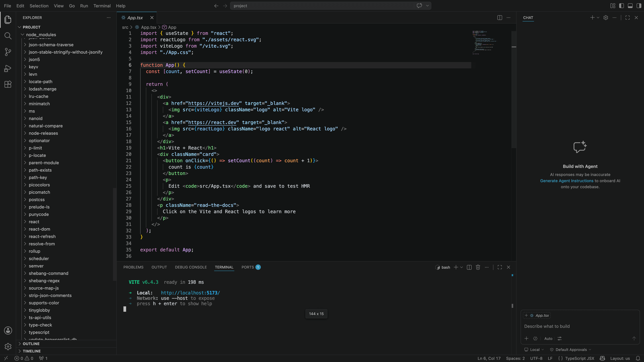The width and height of the screenshot is (644, 362).
Task: Open the Run and Debug view
Action: [8, 68]
